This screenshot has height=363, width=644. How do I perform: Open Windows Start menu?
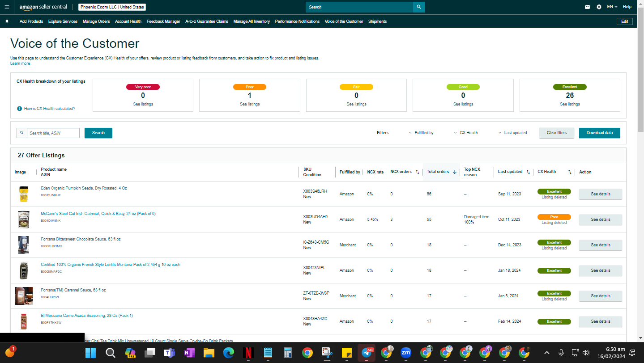91,353
